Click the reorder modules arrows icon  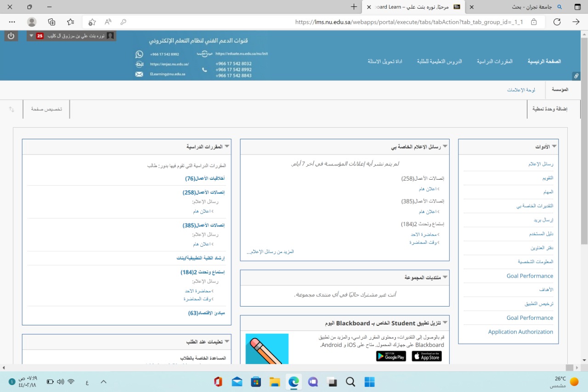coord(11,109)
